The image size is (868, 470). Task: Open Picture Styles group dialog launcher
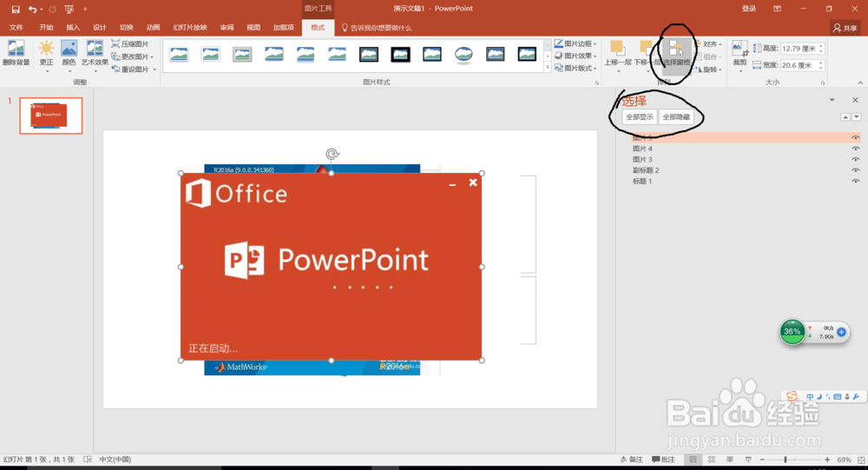pos(597,83)
